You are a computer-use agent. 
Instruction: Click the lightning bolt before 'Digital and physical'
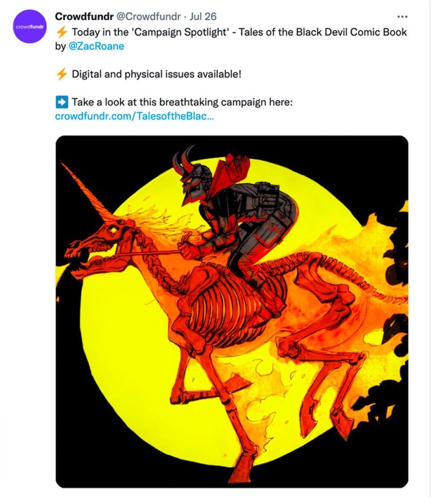pyautogui.click(x=61, y=74)
